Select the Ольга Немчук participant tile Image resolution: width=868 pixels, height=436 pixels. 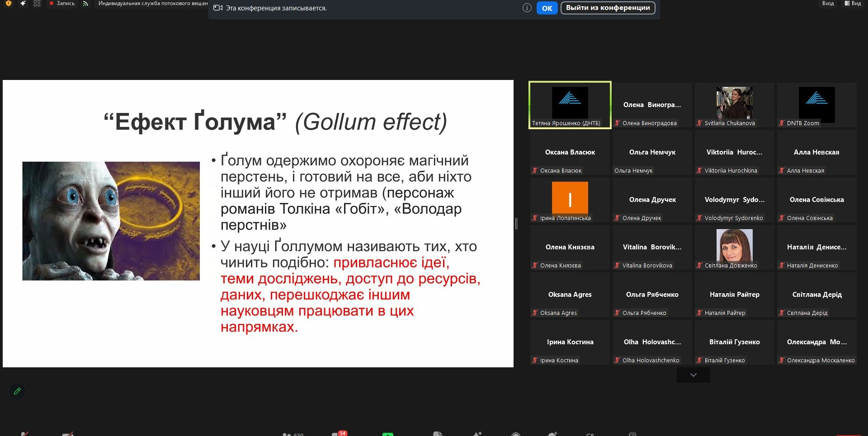coord(652,153)
